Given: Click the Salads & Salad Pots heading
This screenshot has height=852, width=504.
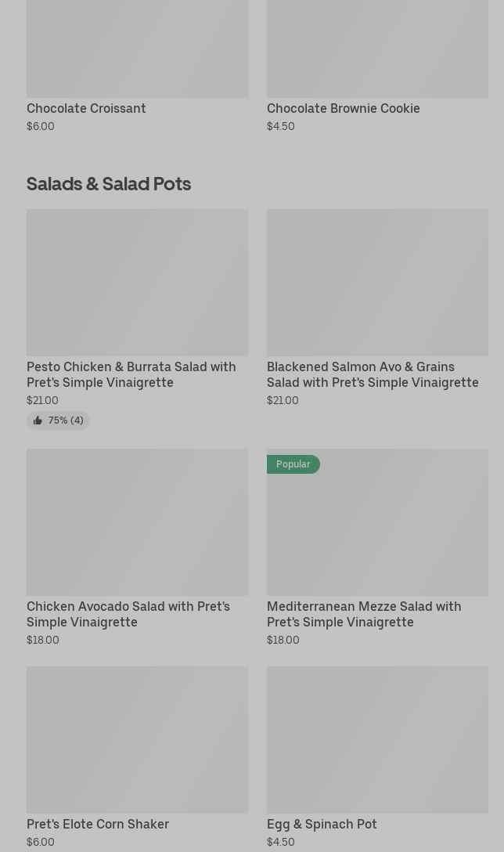Looking at the screenshot, I should click(109, 183).
